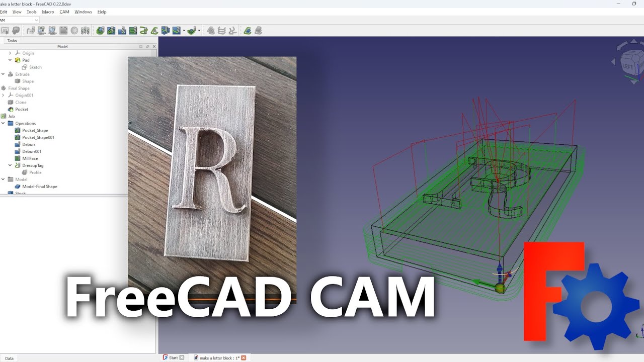This screenshot has width=644, height=362.
Task: Collapse the DressupTag tree node
Action: pyautogui.click(x=10, y=165)
